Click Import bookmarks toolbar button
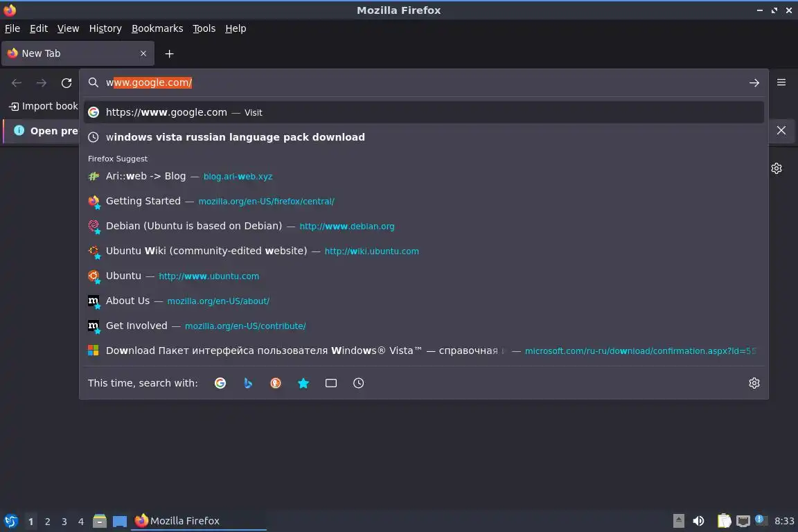The height and width of the screenshot is (532, 798). click(44, 106)
